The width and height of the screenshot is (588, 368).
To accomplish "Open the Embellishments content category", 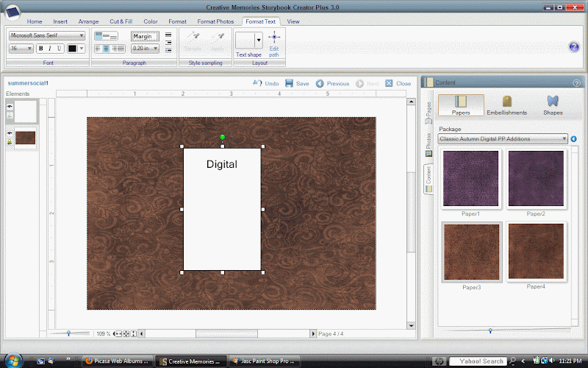I will coord(506,105).
